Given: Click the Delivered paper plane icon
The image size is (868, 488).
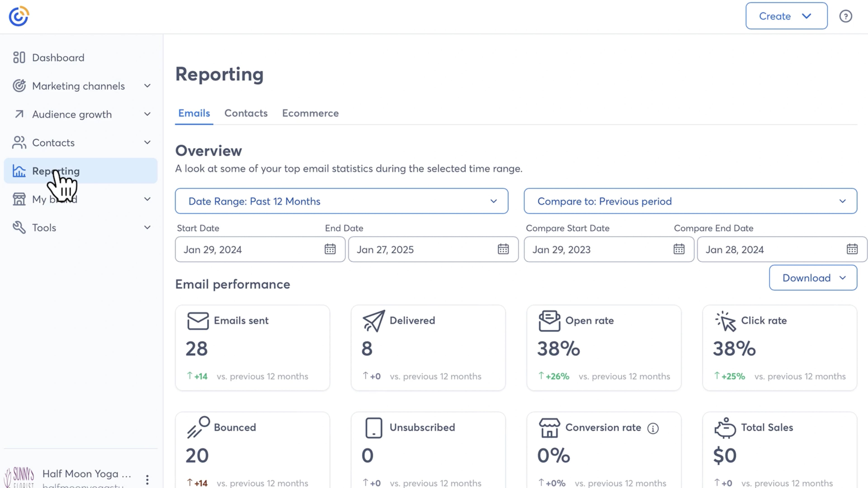Looking at the screenshot, I should pyautogui.click(x=374, y=321).
